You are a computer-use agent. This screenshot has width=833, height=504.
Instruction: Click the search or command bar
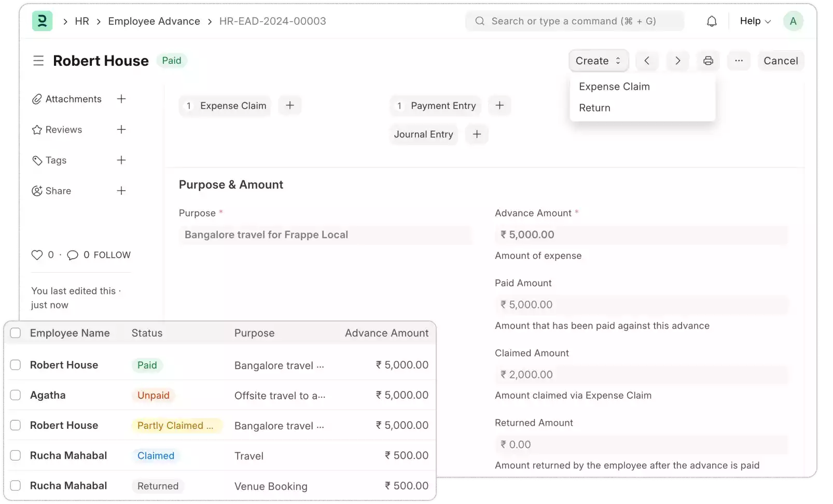574,21
